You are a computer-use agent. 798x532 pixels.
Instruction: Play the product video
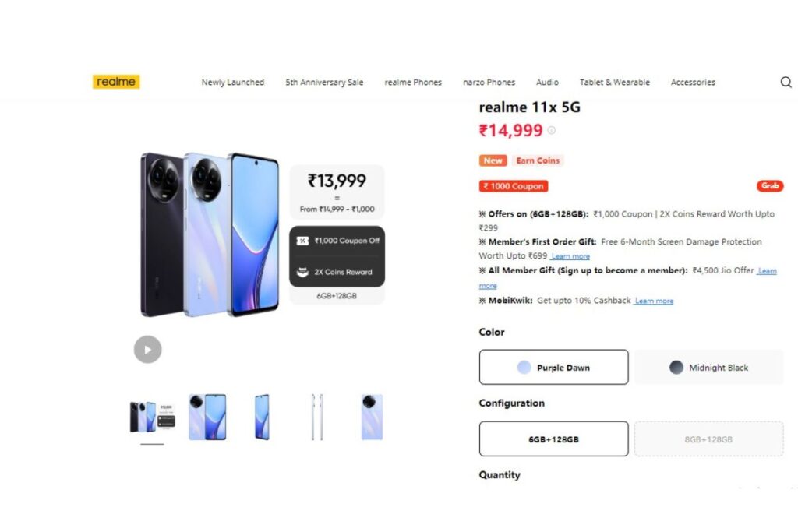(147, 350)
